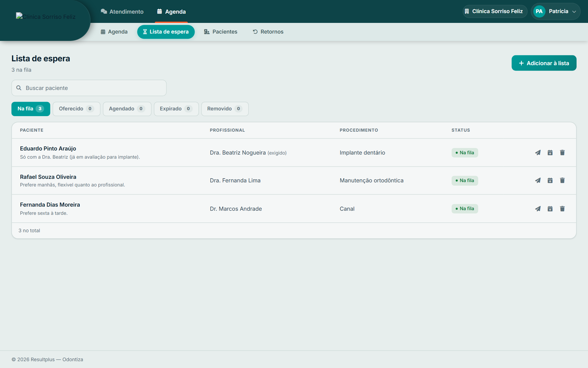Filter by Na fila status
Screen dimensions: 588x368
coord(31,109)
